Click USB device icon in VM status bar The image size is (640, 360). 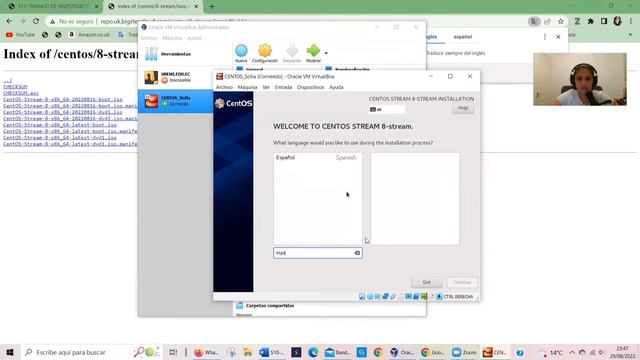393,297
